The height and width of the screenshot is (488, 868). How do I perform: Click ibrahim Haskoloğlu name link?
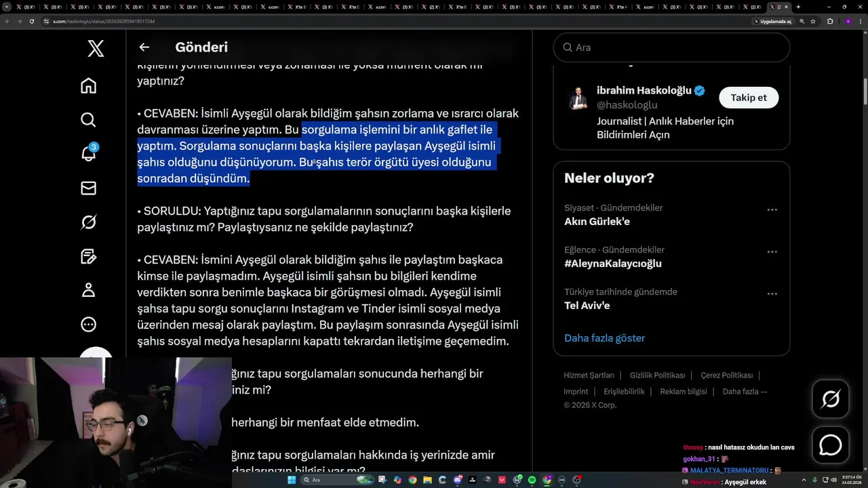[644, 90]
